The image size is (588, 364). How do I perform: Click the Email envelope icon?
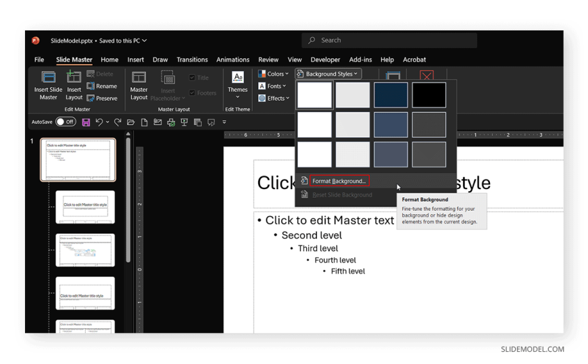[x=157, y=122]
